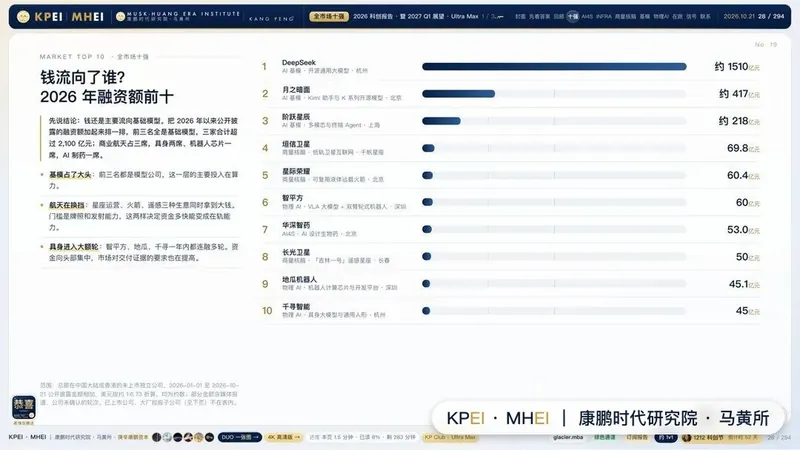
Task: Click the DUO 一张图 button
Action: (240, 437)
